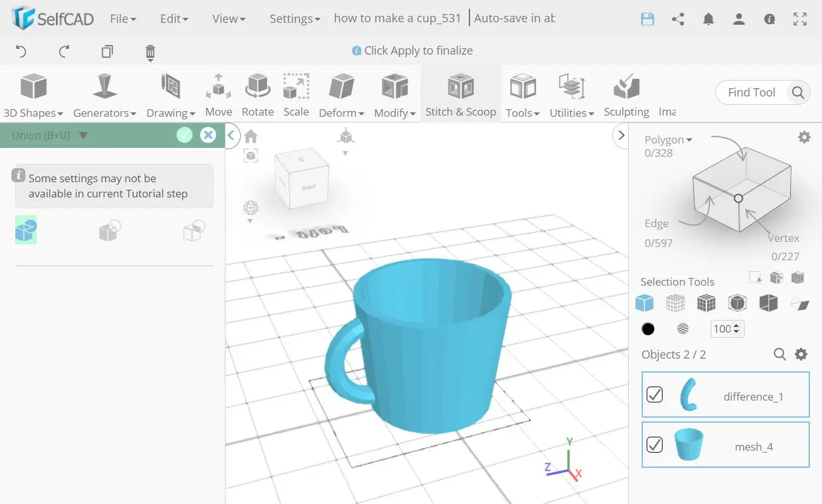Open the Utilities dropdown
This screenshot has height=504, width=822.
(x=572, y=95)
